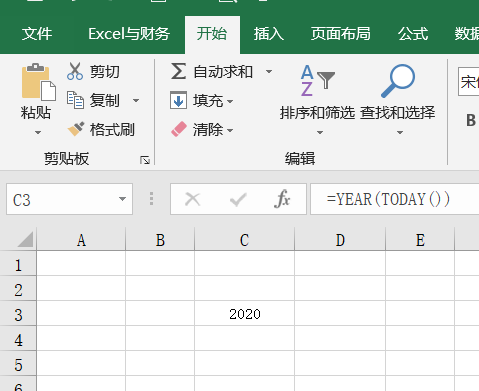This screenshot has width=479, height=391.
Task: Click the 自动求和 (AutoSum) label
Action: click(x=223, y=72)
